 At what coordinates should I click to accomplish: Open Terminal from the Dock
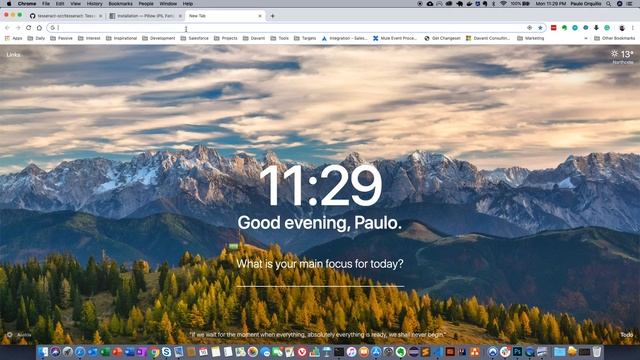coord(339,352)
